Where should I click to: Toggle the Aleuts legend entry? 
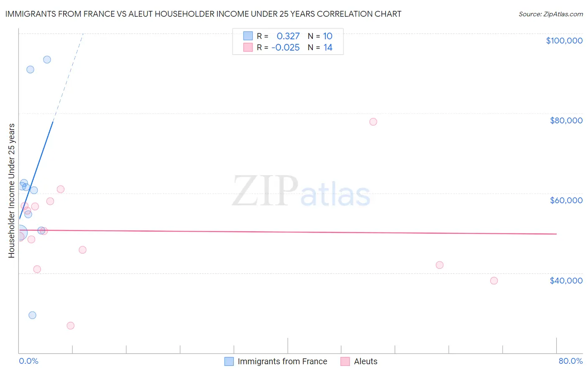pos(359,361)
